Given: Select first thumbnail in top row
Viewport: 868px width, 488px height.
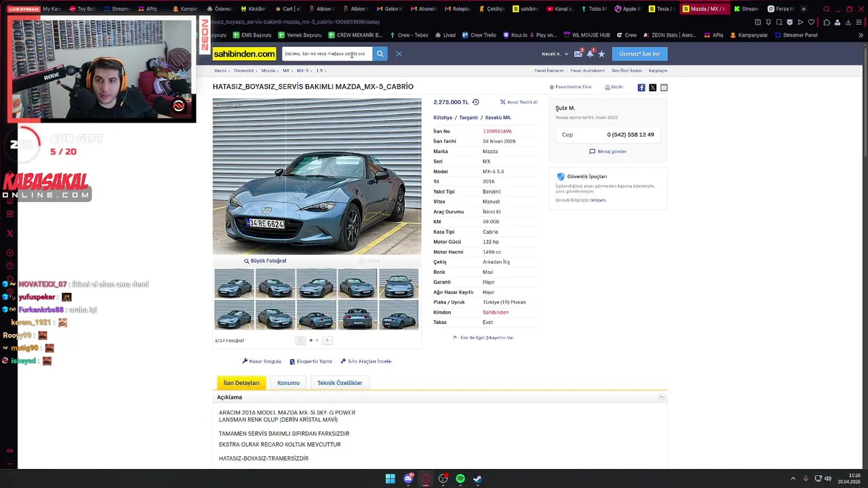Looking at the screenshot, I should 234,283.
